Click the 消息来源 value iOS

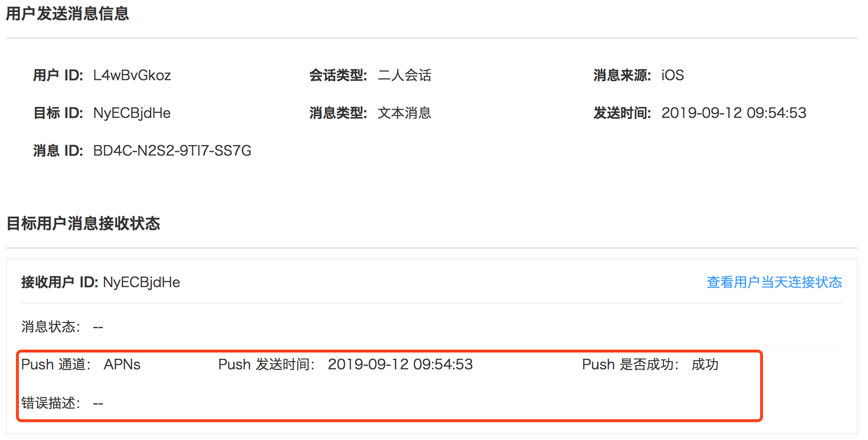673,75
